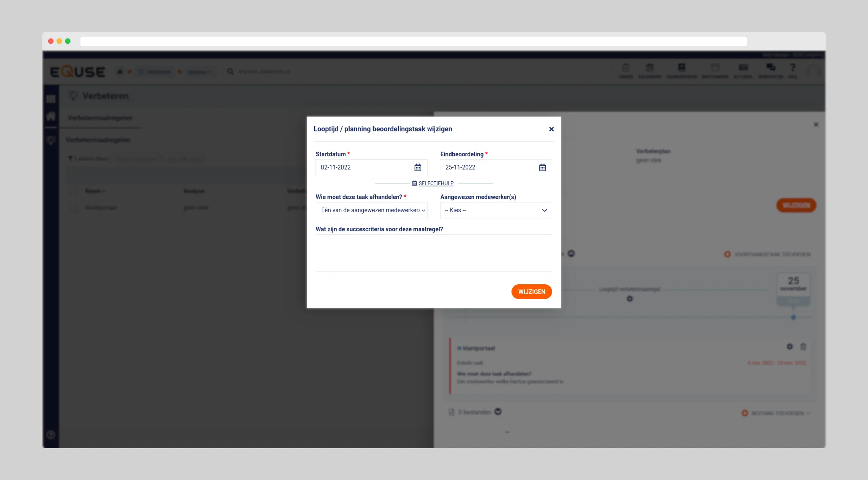Screen dimensions: 868x480
Task: Click the Selectiehulp link
Action: (x=436, y=183)
